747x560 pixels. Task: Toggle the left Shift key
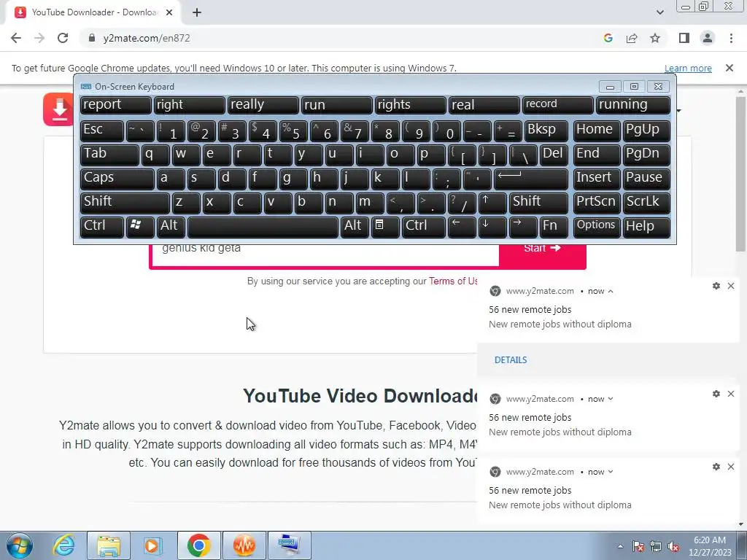pos(125,203)
